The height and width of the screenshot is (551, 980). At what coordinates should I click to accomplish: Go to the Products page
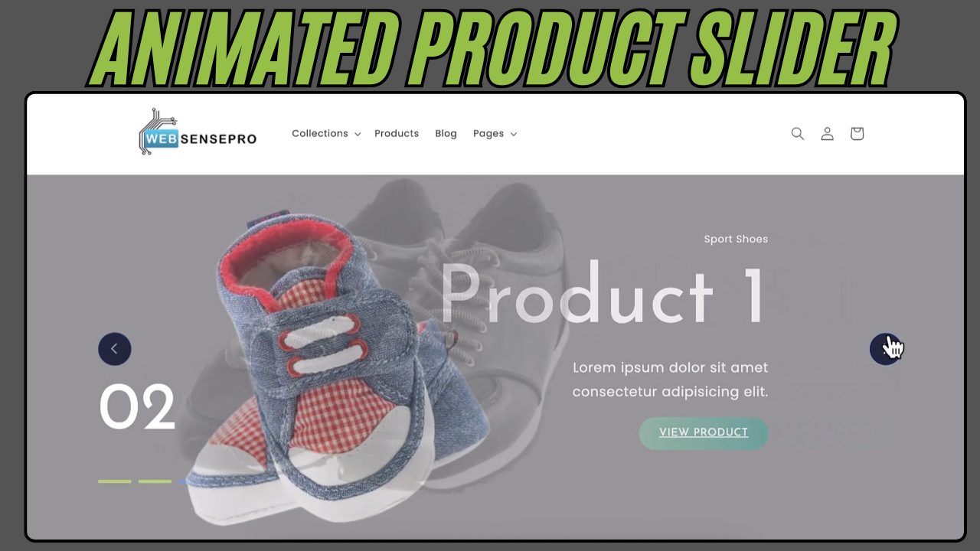coord(397,133)
